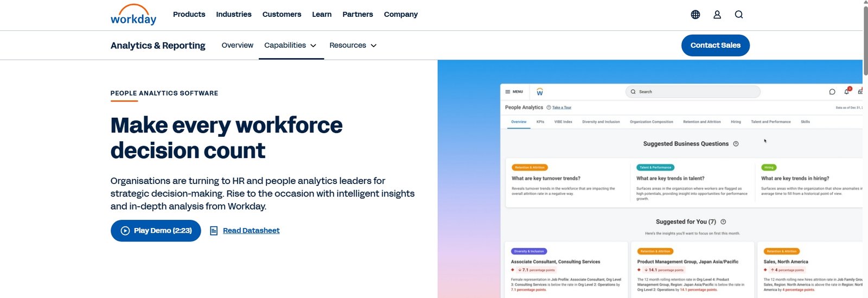Open the Learn menu
The width and height of the screenshot is (868, 298).
[322, 15]
